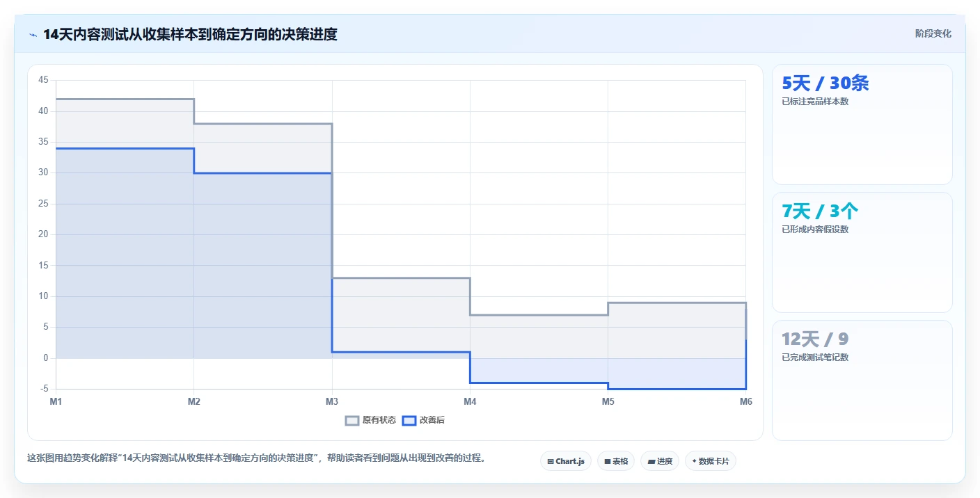Click the -5 y-axis tick label

43,389
